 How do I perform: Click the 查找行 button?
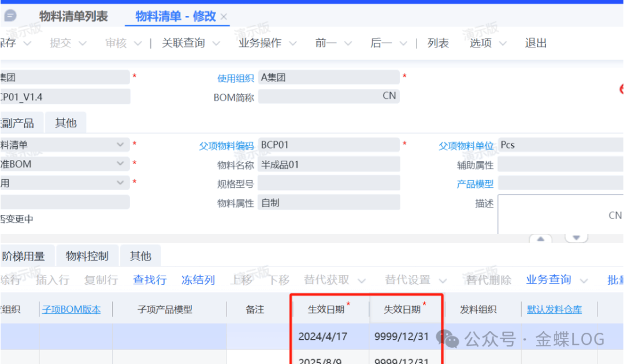(x=150, y=280)
